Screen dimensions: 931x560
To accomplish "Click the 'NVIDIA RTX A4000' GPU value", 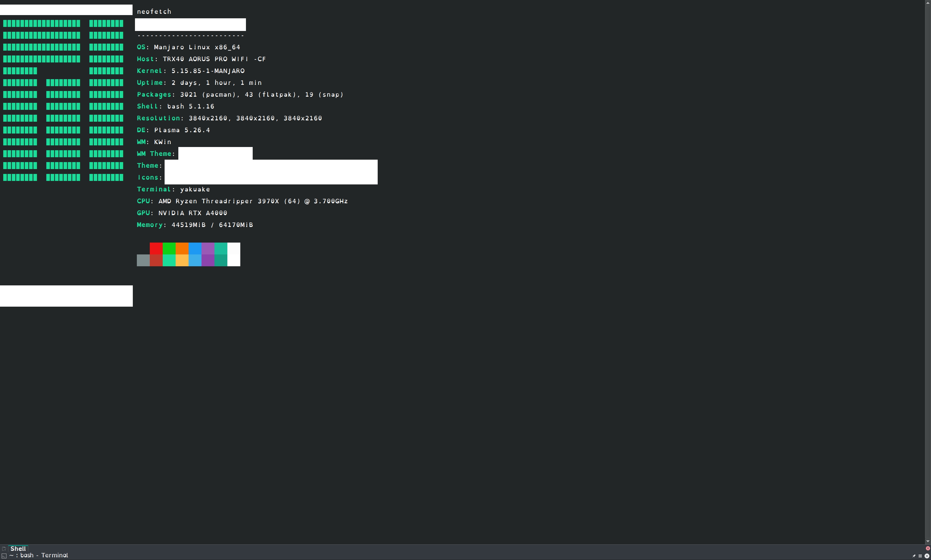I will pyautogui.click(x=193, y=213).
